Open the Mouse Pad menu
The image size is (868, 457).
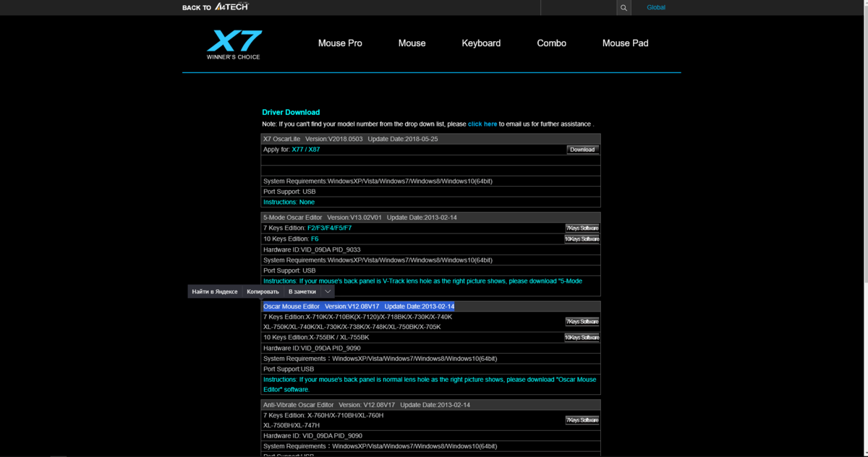pyautogui.click(x=625, y=43)
